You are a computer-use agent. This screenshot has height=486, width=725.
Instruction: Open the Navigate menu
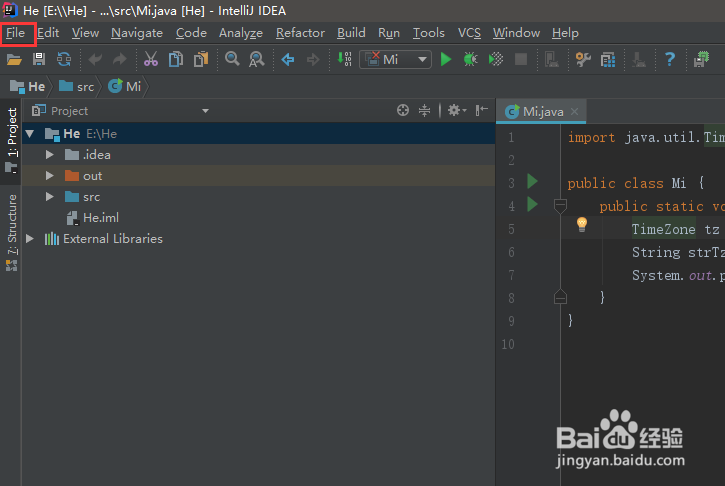pyautogui.click(x=137, y=33)
